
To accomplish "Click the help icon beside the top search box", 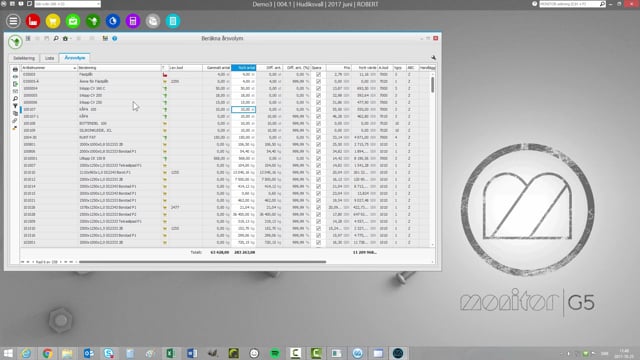I will click(x=535, y=4).
